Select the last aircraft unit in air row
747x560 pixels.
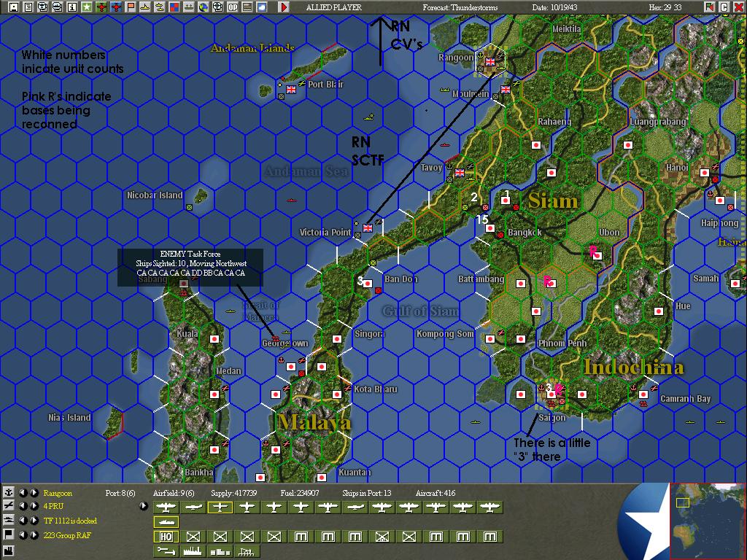point(489,507)
